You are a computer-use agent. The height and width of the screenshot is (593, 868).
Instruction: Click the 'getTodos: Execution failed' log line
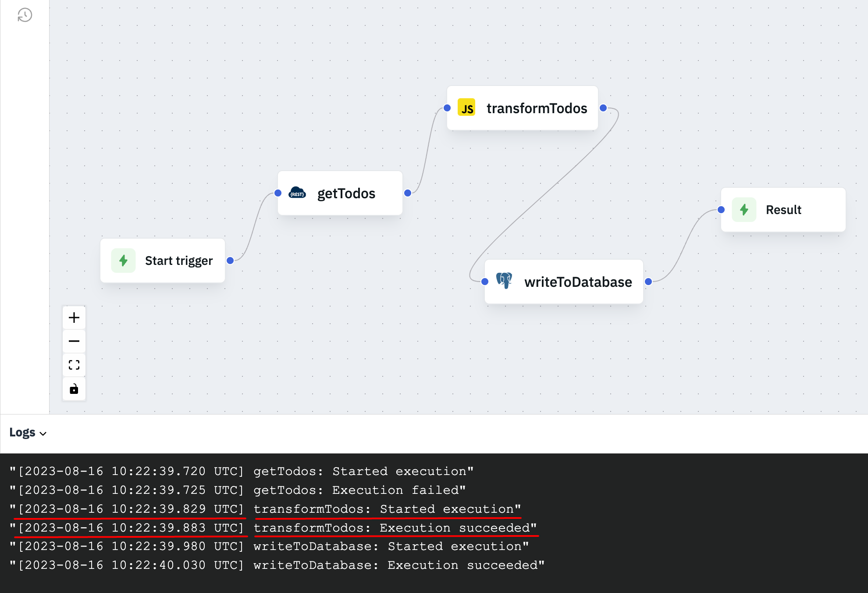359,490
